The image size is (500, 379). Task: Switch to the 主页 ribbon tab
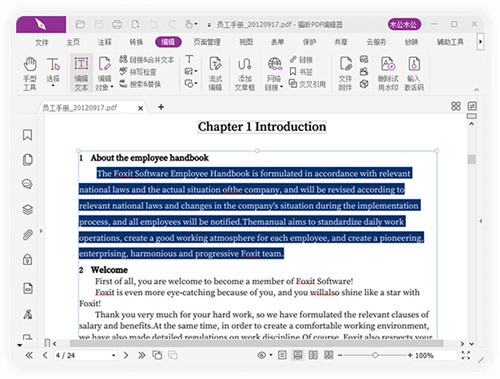click(73, 42)
